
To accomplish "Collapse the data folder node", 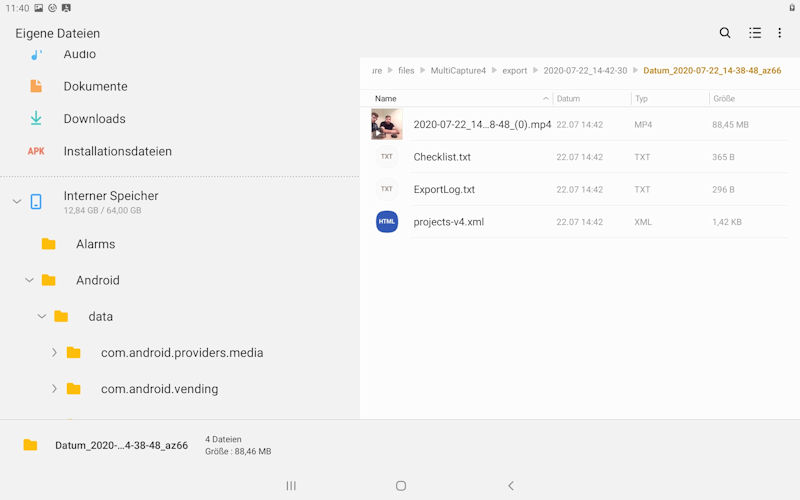I will click(x=42, y=316).
